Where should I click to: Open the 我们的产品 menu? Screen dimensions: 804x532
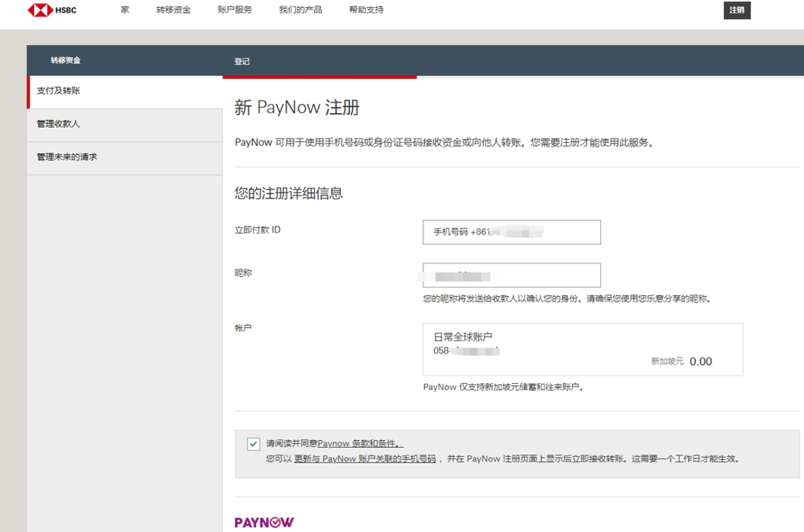click(301, 10)
